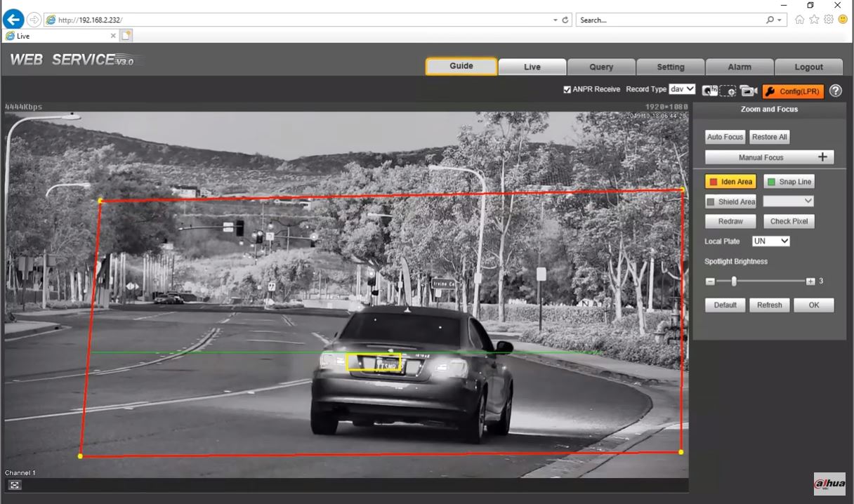The width and height of the screenshot is (854, 504).
Task: Click the Manual Focus plus icon
Action: tap(822, 157)
